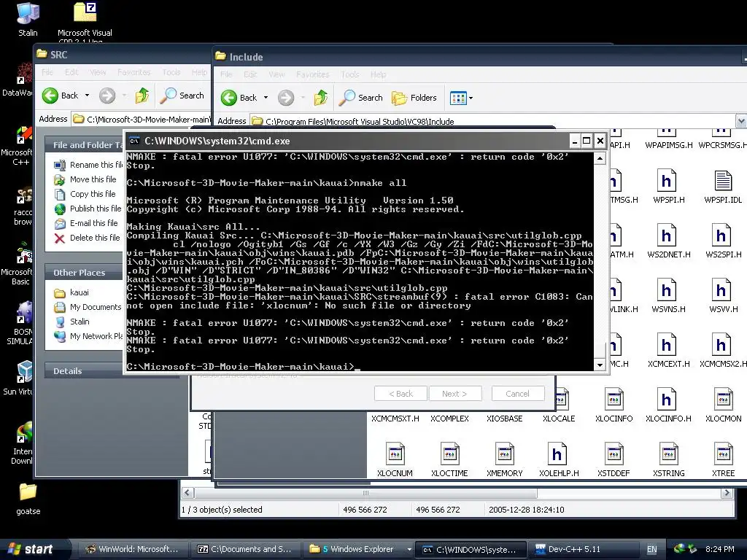Open address bar dropdown in Include window
The width and height of the screenshot is (747, 560).
pyautogui.click(x=741, y=121)
